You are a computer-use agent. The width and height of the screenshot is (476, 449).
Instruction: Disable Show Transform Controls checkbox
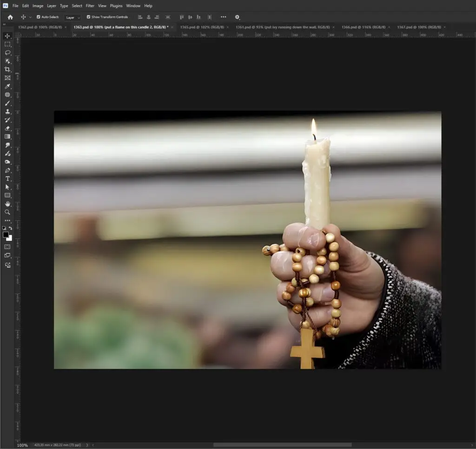coord(89,17)
